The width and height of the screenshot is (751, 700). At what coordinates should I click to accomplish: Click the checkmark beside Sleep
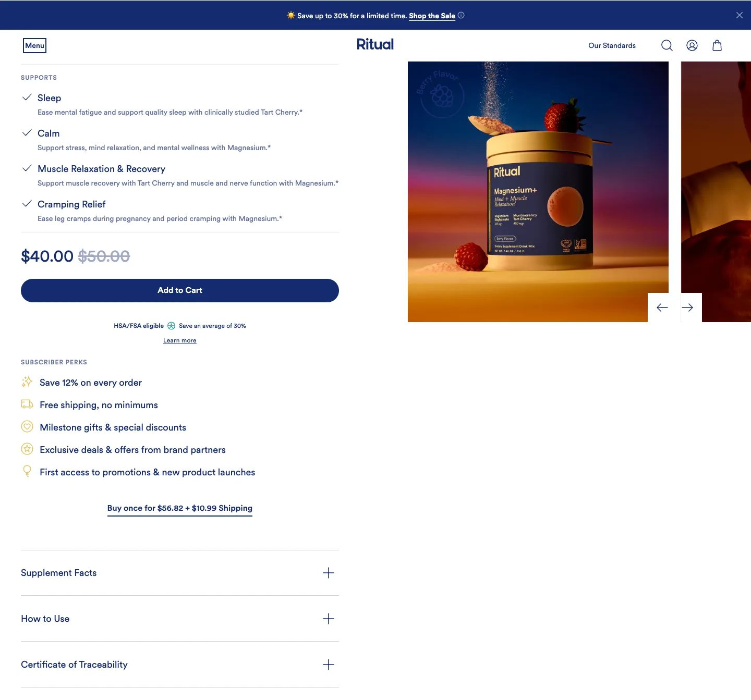coord(27,97)
